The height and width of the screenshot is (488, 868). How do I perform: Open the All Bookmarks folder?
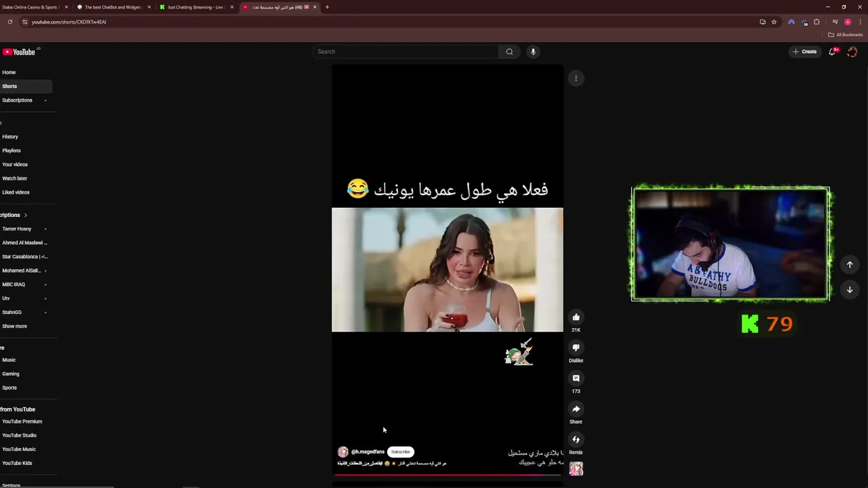point(845,35)
